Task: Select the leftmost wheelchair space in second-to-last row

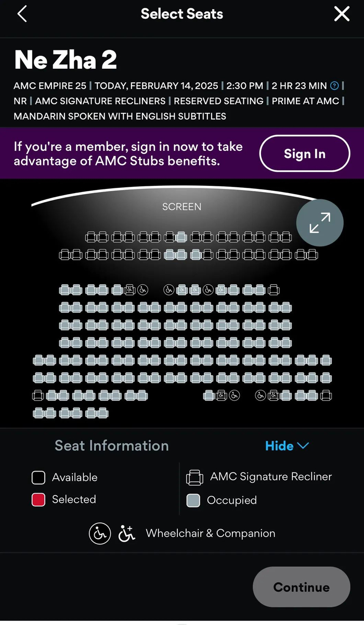Action: tap(235, 396)
